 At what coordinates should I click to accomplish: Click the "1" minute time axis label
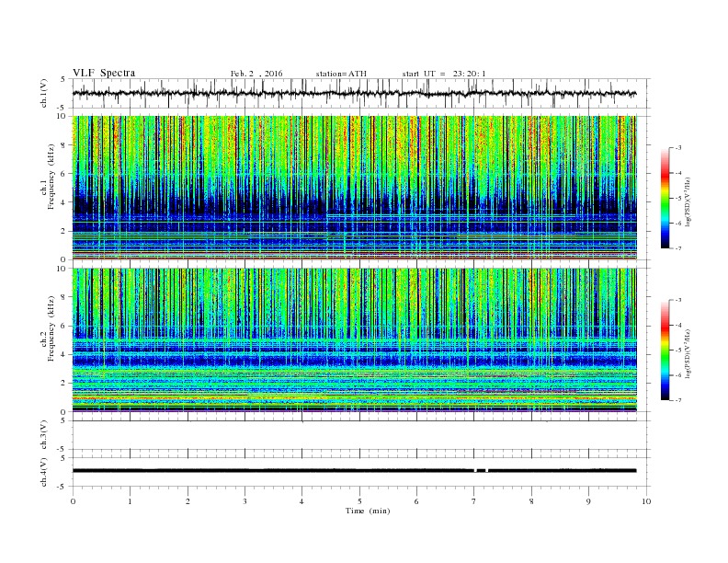tap(131, 501)
